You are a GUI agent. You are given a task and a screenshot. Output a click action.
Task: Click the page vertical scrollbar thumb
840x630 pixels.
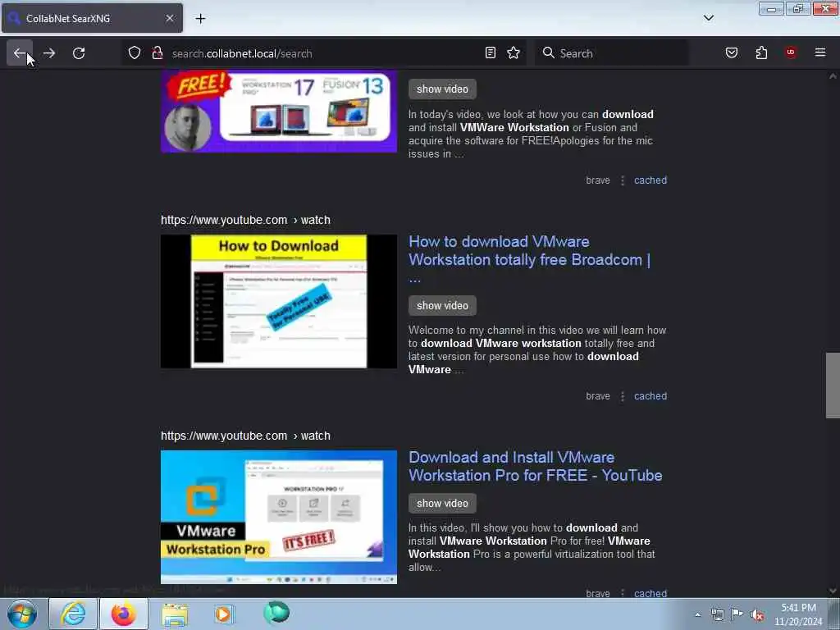tap(833, 386)
